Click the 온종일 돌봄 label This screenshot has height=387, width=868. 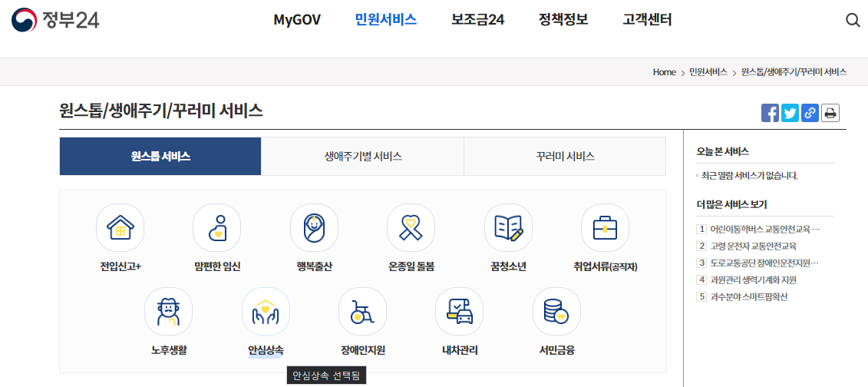tap(411, 267)
